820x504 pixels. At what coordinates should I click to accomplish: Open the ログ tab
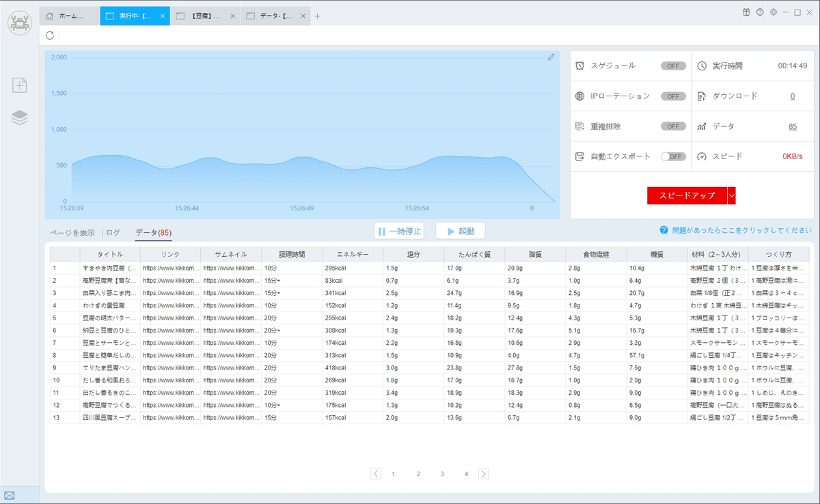(x=113, y=233)
